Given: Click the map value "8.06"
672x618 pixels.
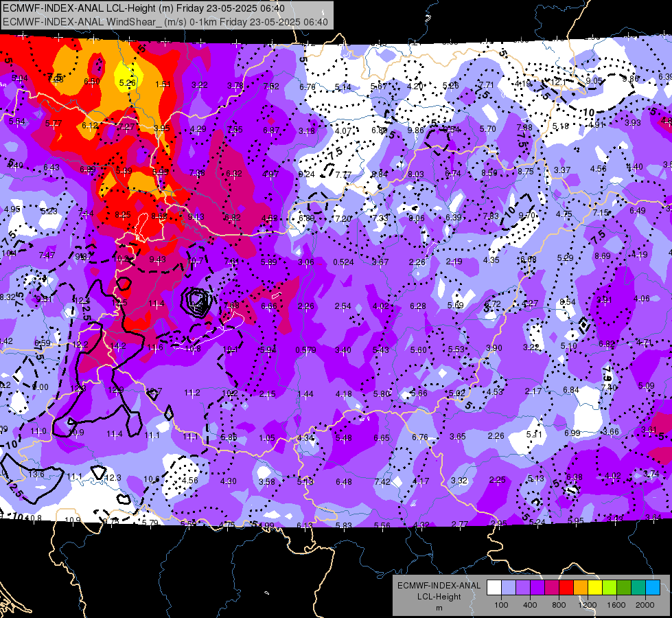Looking at the screenshot, I should tap(416, 218).
